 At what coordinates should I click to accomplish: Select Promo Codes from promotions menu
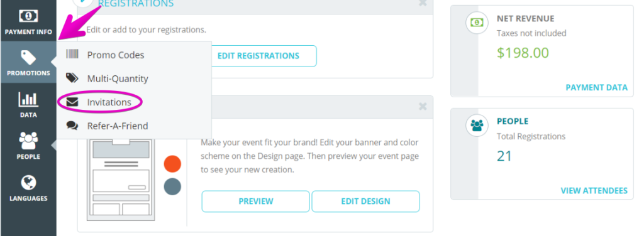[x=116, y=55]
